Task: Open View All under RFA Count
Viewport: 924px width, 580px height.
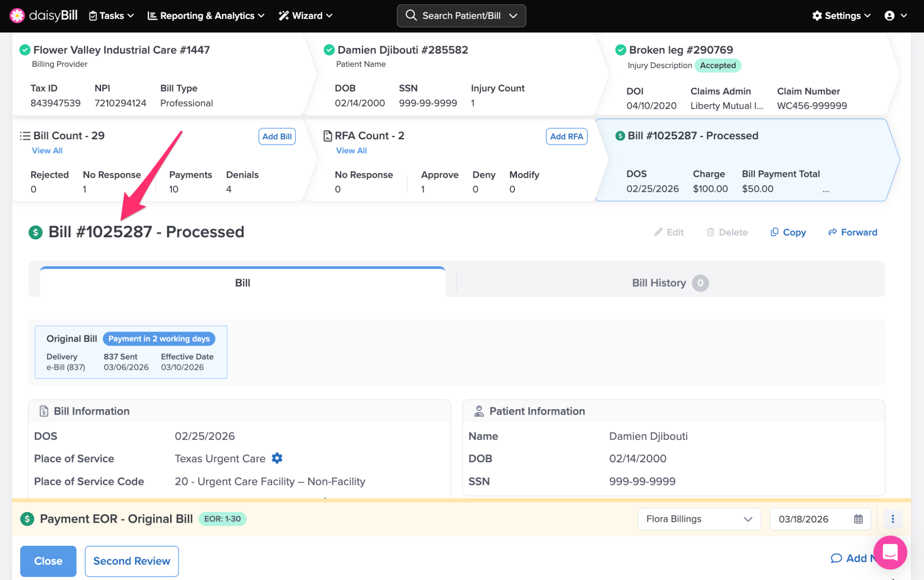Action: (x=351, y=151)
